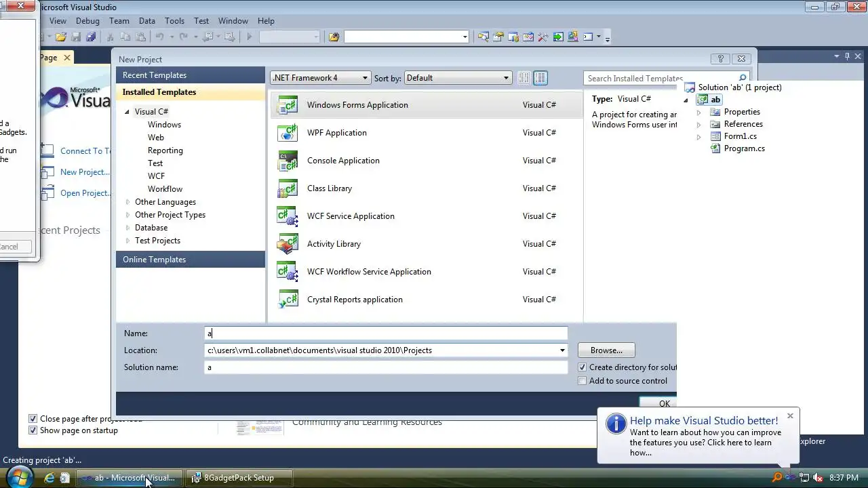The height and width of the screenshot is (488, 868).
Task: Open the .NET Framework 4 dropdown
Action: click(x=320, y=78)
